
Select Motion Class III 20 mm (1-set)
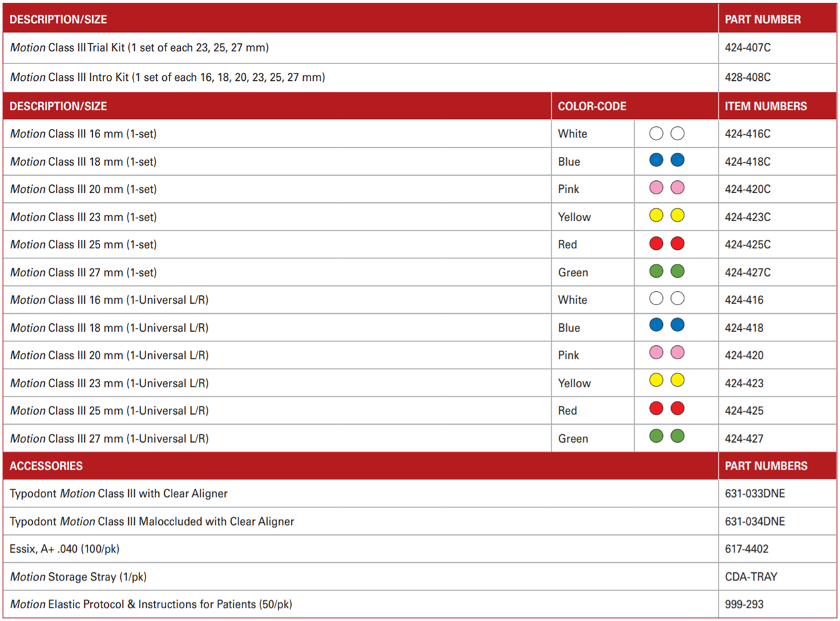tap(83, 189)
